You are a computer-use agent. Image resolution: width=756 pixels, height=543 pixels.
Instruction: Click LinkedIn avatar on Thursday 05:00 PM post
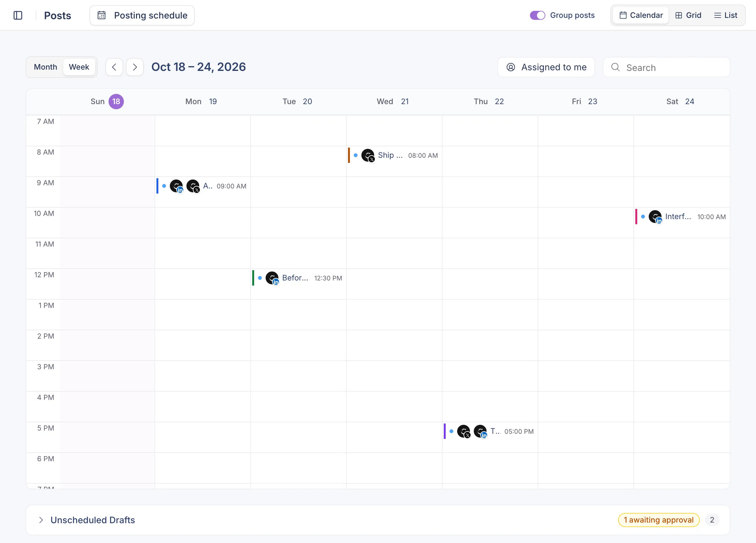(480, 432)
